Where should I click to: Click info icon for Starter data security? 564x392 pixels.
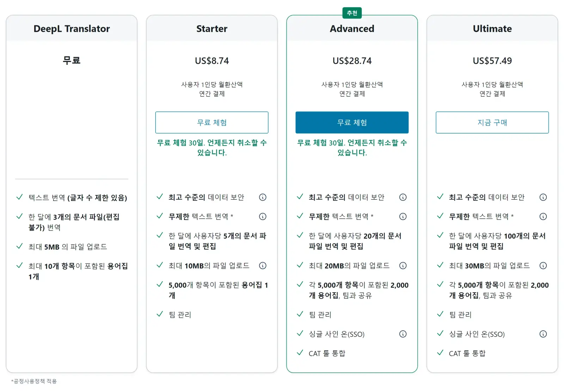click(x=263, y=197)
